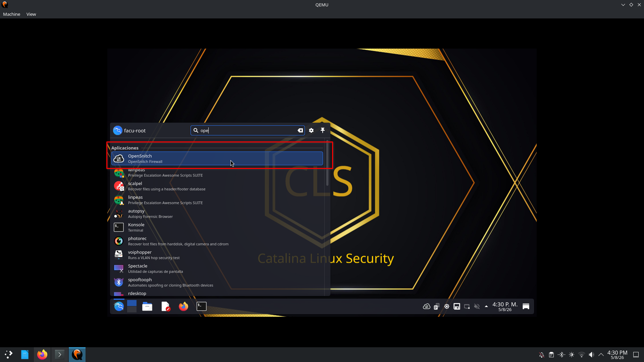Switch to Firefox in the host taskbar
The height and width of the screenshot is (362, 644).
42,354
